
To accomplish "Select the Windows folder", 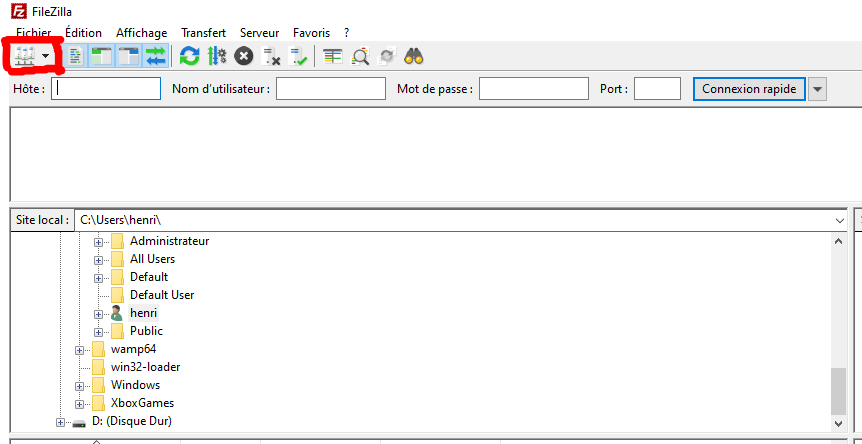I will point(135,385).
